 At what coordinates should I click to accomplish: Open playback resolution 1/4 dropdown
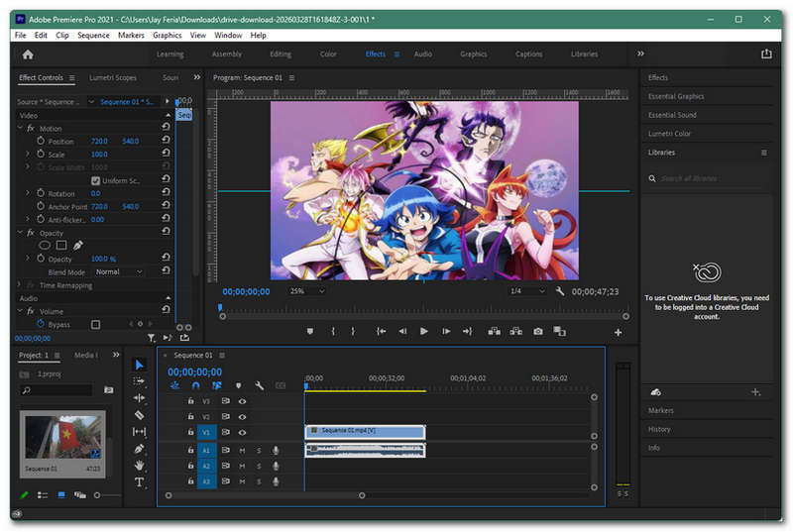[527, 291]
